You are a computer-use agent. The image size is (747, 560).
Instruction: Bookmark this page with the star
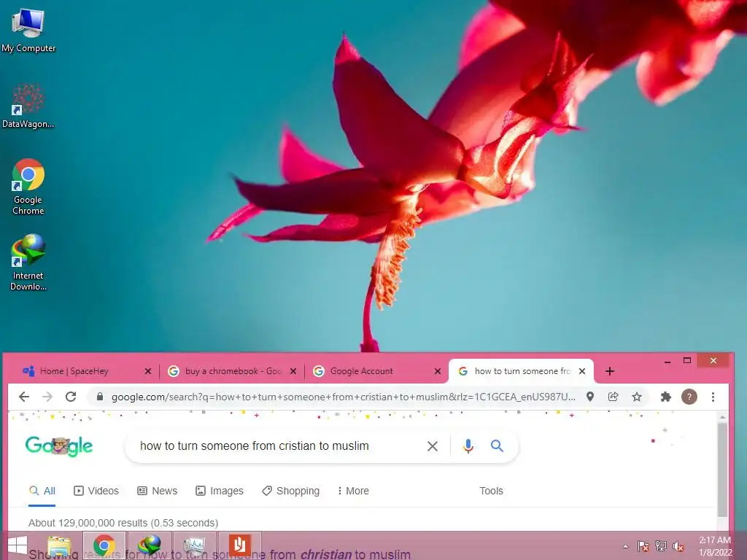pyautogui.click(x=636, y=397)
